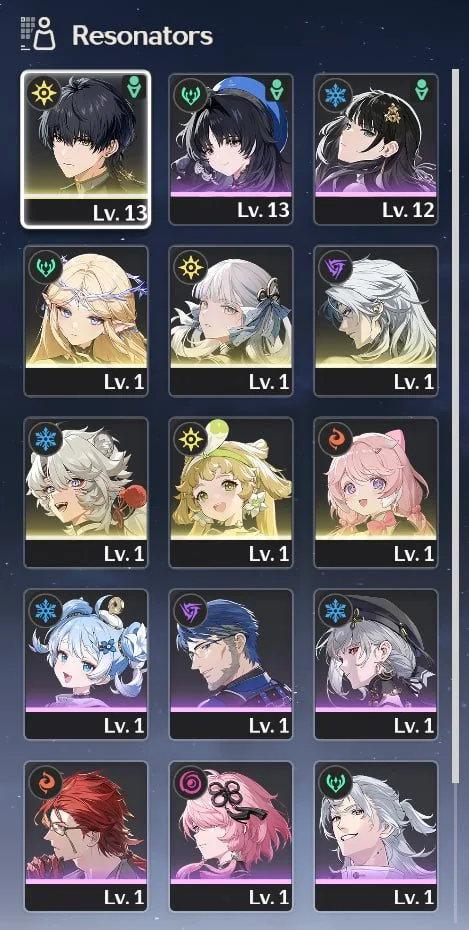Click the Resonators header icon

pyautogui.click(x=37, y=33)
